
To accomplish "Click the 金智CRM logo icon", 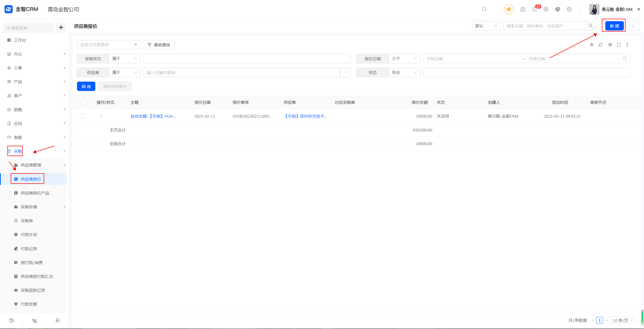I will click(x=9, y=9).
